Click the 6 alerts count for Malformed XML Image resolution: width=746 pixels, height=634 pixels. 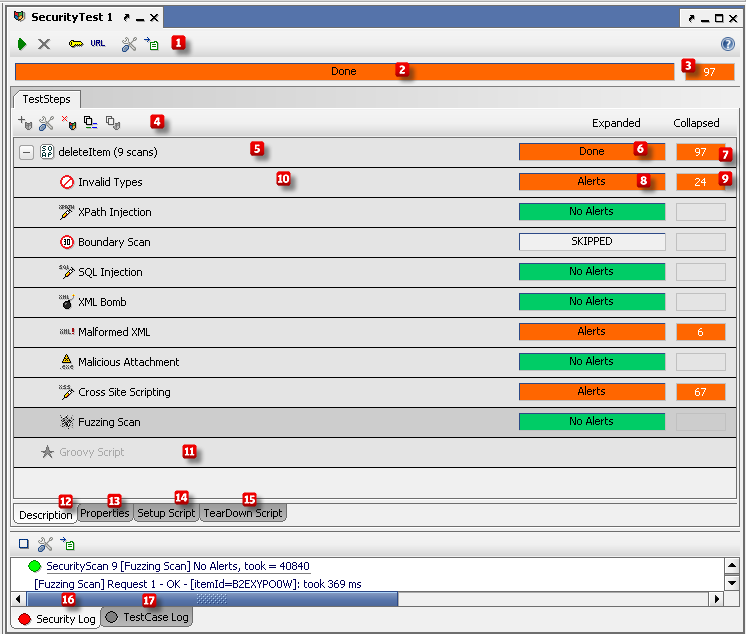point(700,332)
